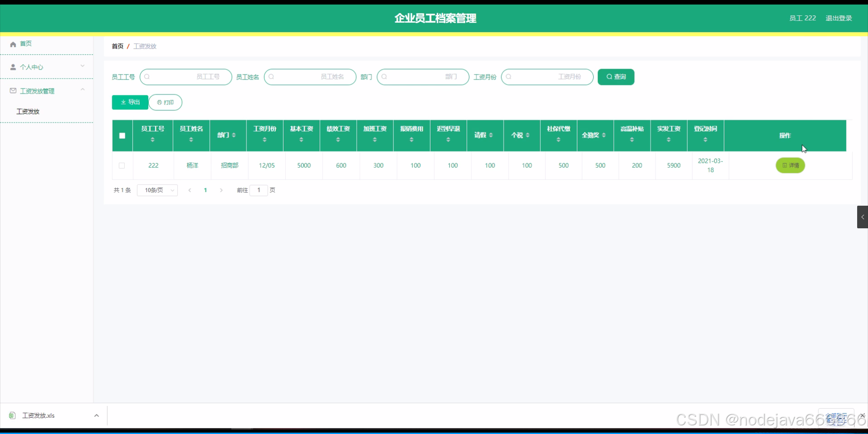This screenshot has height=434, width=868.
Task: Click the 员工 222 user label in the header
Action: pyautogui.click(x=802, y=18)
